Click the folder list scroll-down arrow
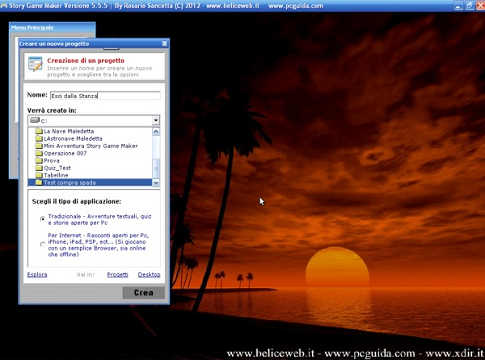The image size is (485, 360). tap(156, 183)
